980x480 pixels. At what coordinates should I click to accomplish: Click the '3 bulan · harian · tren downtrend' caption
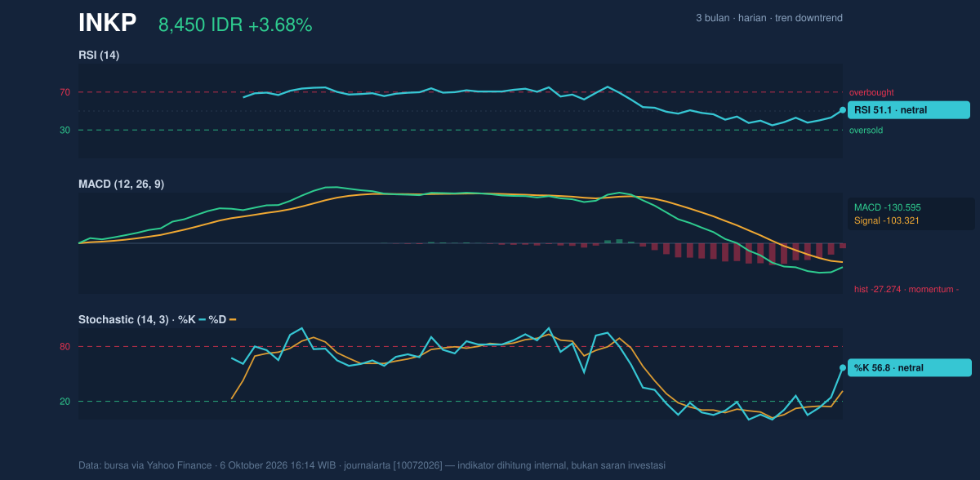click(x=769, y=18)
